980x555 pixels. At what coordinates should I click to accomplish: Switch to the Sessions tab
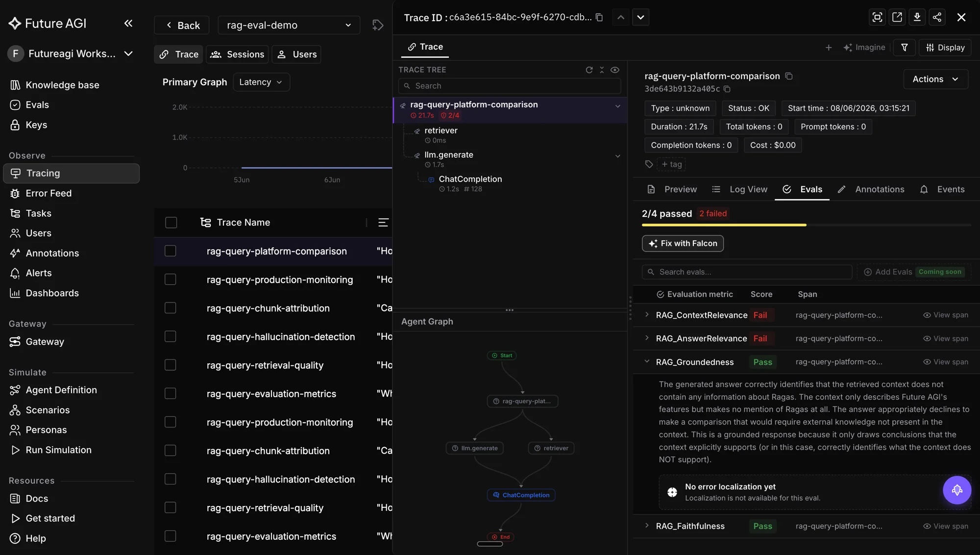tap(237, 54)
